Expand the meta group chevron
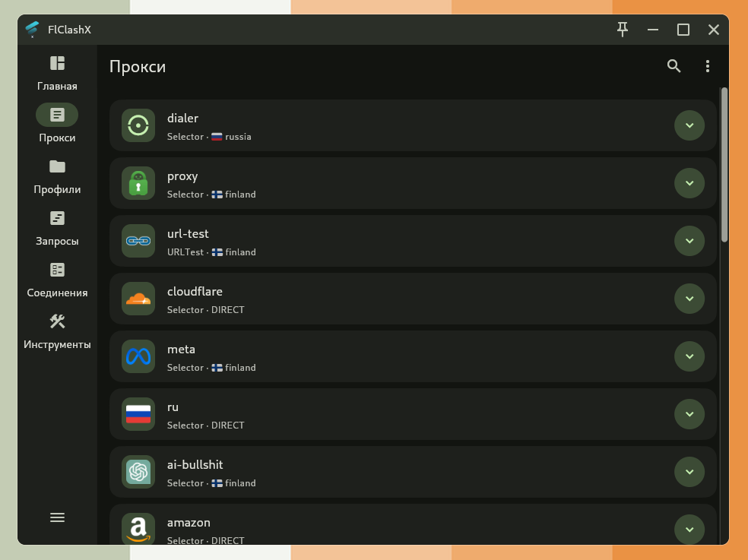This screenshot has height=560, width=748. click(689, 356)
